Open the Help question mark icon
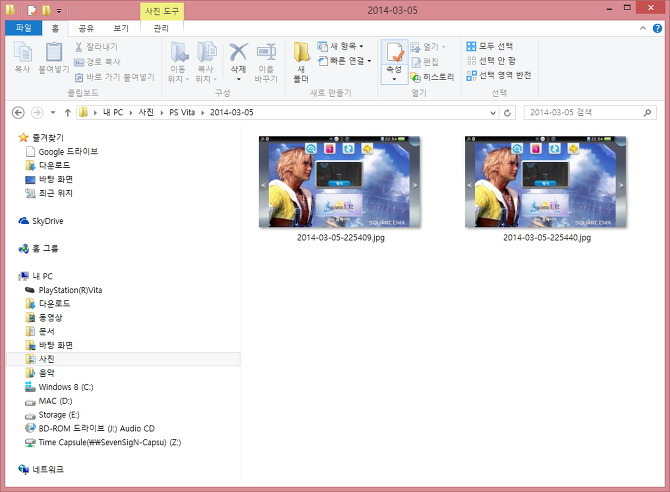The width and height of the screenshot is (670, 492). coord(657,28)
